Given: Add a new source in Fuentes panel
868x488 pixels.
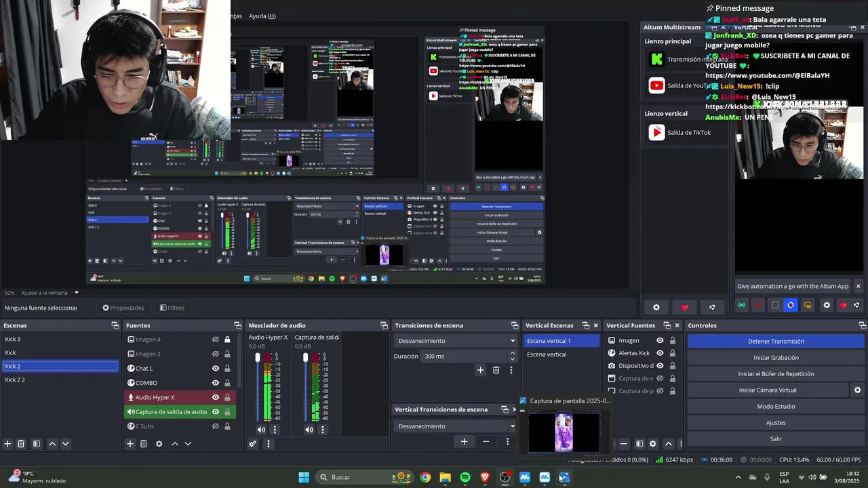Looking at the screenshot, I should (x=130, y=444).
